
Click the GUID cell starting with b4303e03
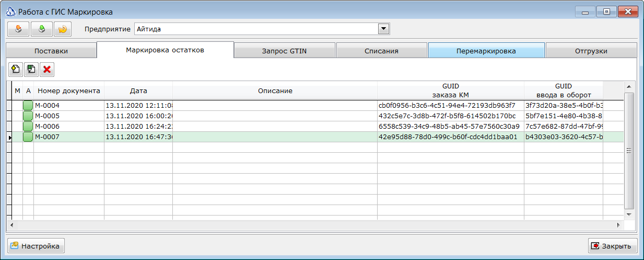coord(564,137)
